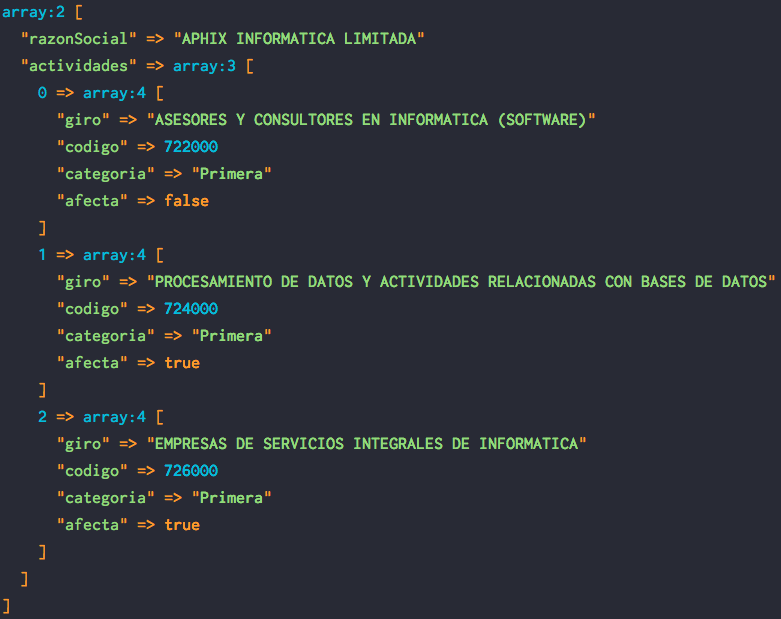Collapse the root array:2 dump
Screen dimensions: 781x619
point(35,11)
